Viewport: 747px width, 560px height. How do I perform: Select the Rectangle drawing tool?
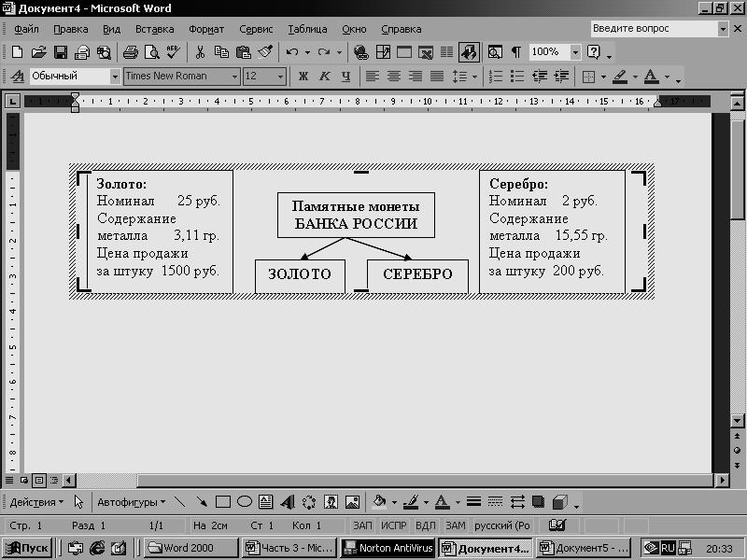[x=223, y=502]
